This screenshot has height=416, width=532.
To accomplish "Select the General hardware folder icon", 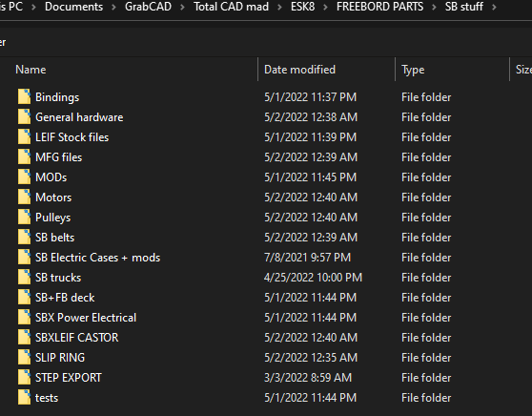I will [x=24, y=116].
